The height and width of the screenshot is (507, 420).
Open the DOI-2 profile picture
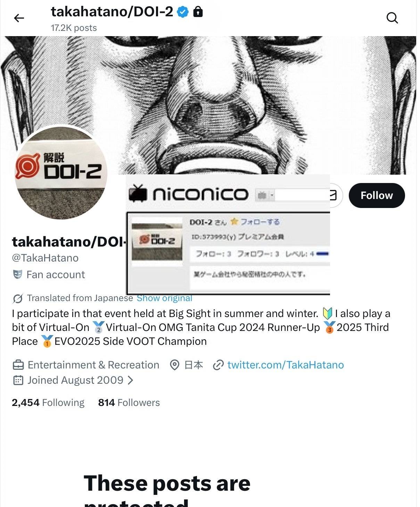pos(61,173)
